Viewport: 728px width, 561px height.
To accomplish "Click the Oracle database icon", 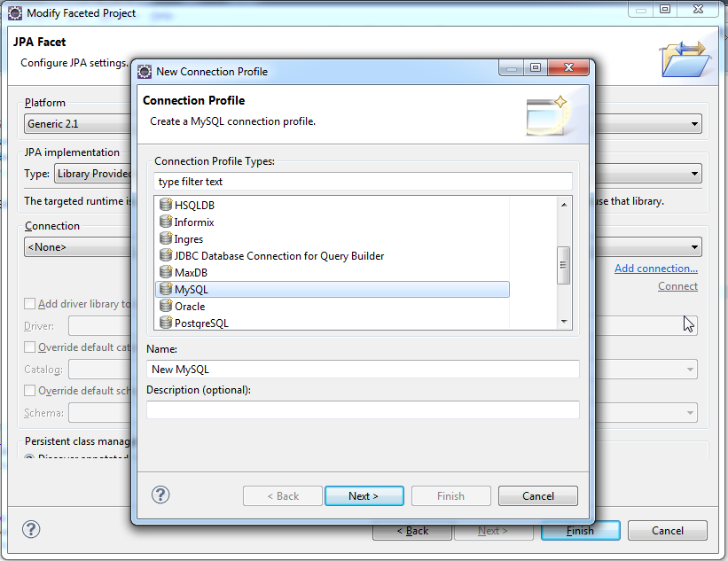I will [x=165, y=307].
